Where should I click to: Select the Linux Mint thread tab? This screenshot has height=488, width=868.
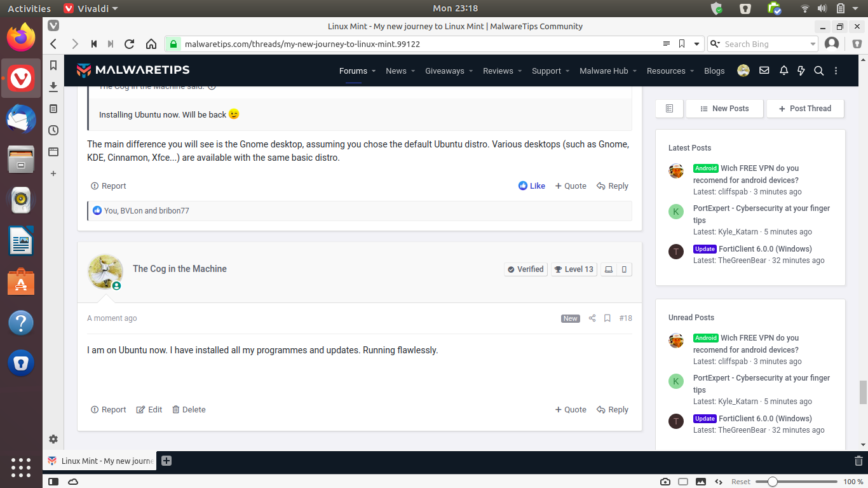click(x=100, y=461)
